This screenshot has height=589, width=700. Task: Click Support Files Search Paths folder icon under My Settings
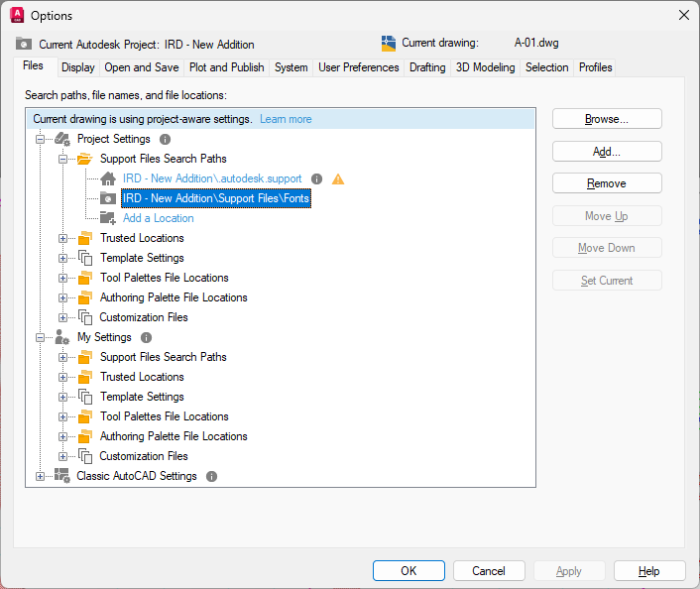point(85,357)
